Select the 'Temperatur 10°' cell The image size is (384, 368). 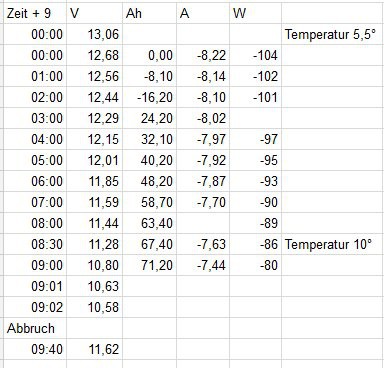pyautogui.click(x=333, y=244)
